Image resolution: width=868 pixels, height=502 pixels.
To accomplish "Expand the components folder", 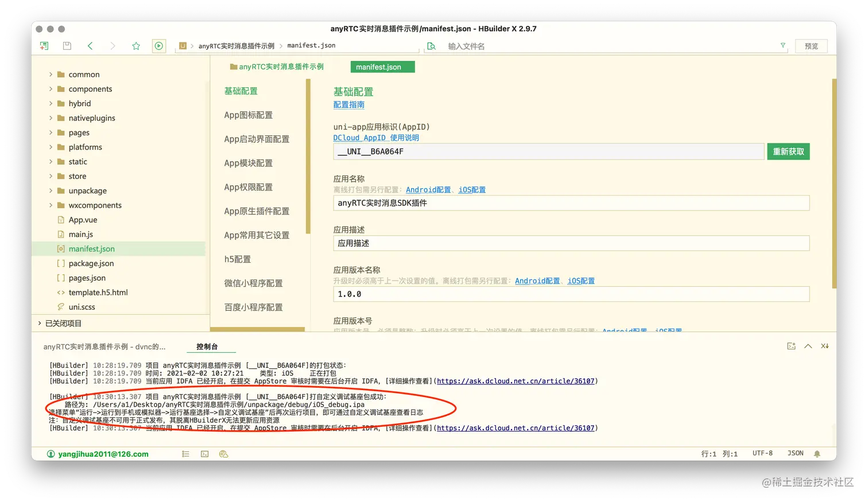I will coord(51,89).
